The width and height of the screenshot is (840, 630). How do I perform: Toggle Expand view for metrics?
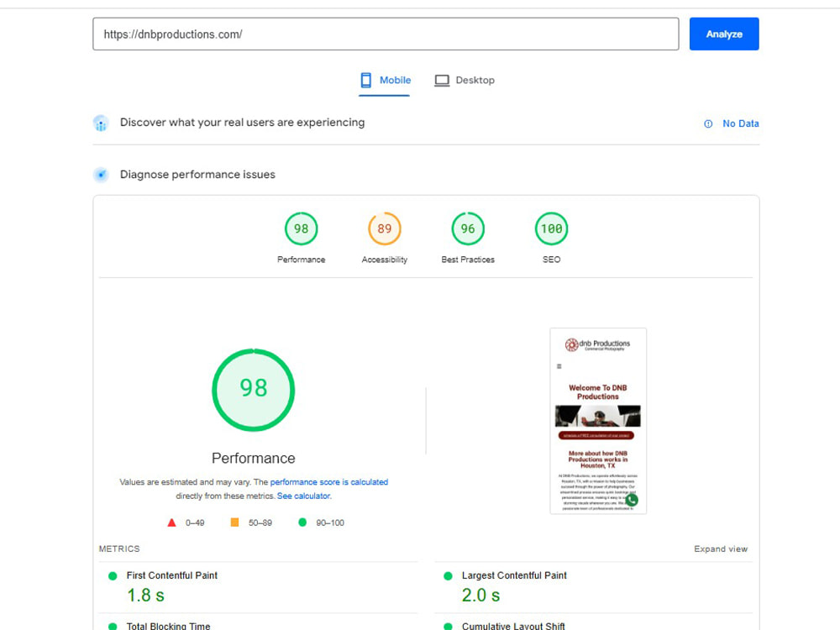721,549
